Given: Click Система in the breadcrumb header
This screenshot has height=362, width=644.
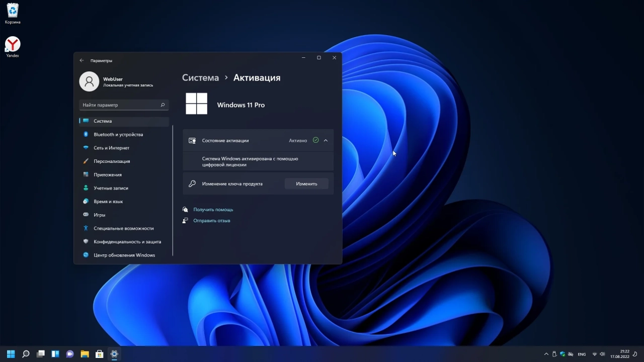Looking at the screenshot, I should tap(200, 78).
